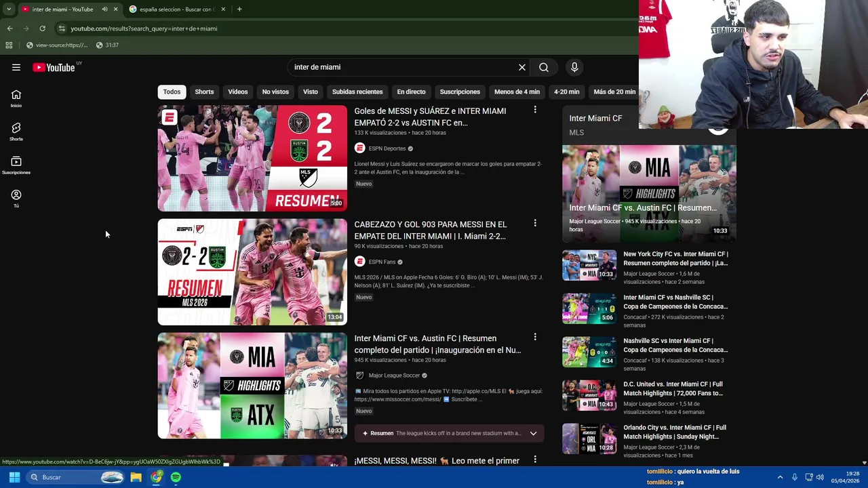Open File Explorer from the taskbar
Image resolution: width=868 pixels, height=488 pixels.
[136, 477]
